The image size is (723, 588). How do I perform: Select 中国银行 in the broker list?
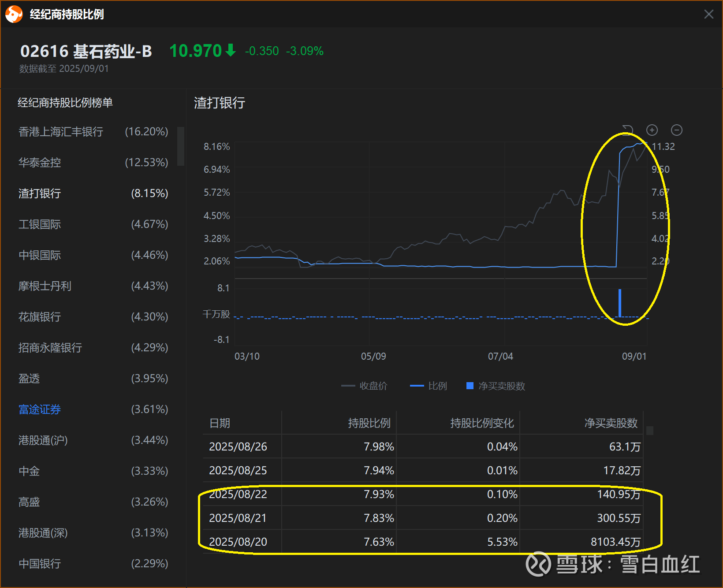[x=93, y=564]
